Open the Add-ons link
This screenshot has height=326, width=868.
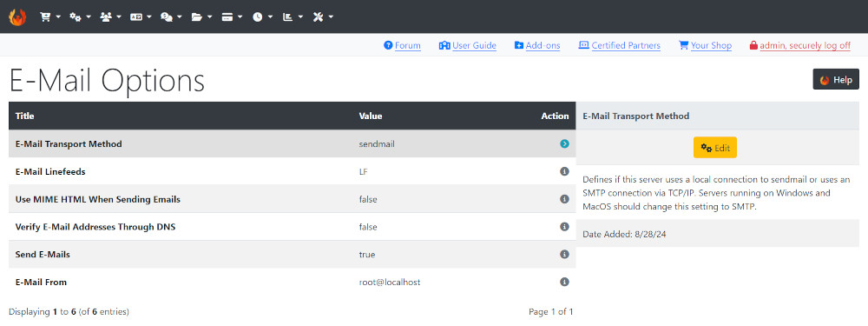537,45
